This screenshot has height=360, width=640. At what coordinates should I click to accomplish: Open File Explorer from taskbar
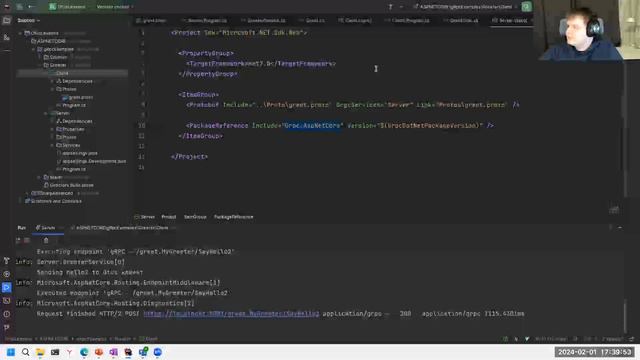coord(40,352)
